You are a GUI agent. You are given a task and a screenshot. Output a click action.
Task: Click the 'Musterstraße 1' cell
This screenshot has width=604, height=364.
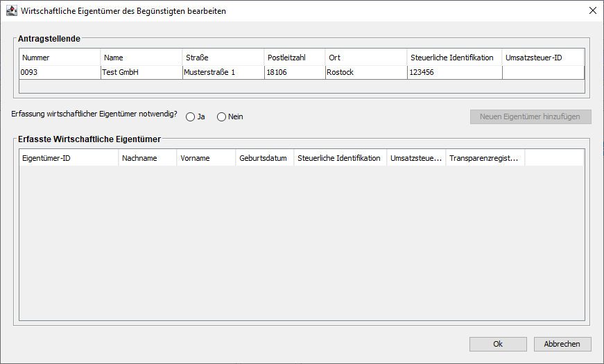tap(223, 72)
